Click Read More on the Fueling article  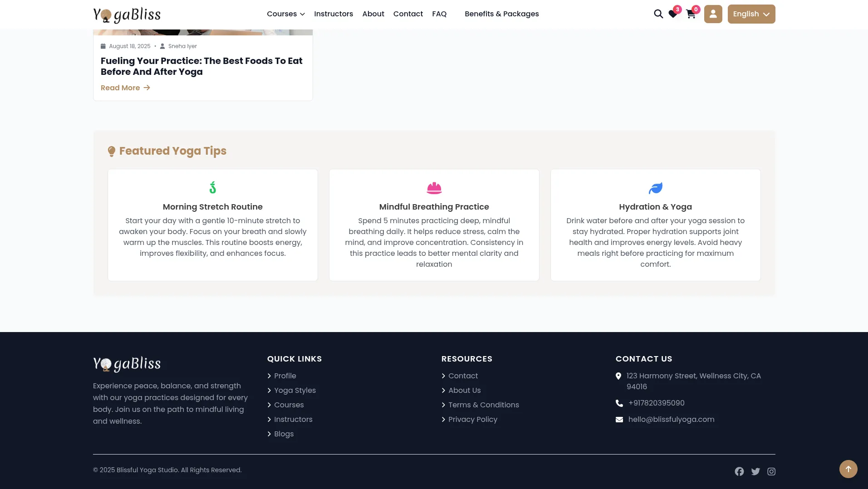[x=125, y=88]
